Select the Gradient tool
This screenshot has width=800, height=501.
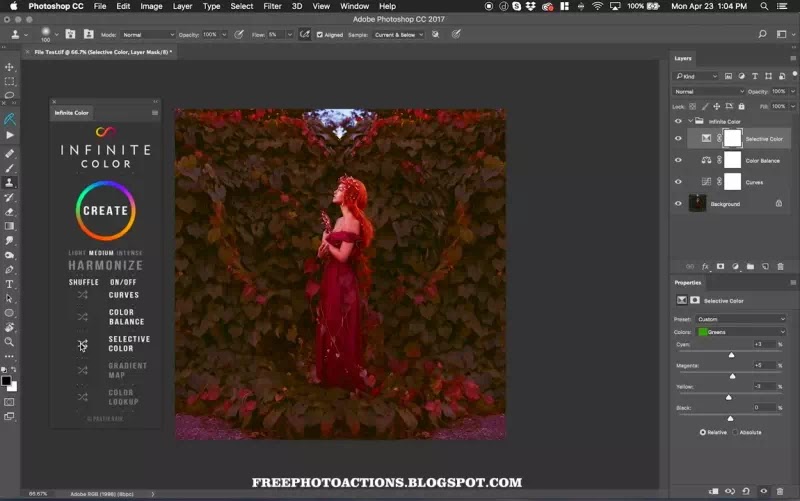pos(9,226)
